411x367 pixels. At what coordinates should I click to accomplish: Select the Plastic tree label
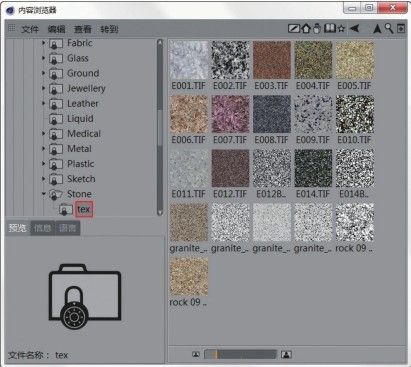click(x=81, y=164)
